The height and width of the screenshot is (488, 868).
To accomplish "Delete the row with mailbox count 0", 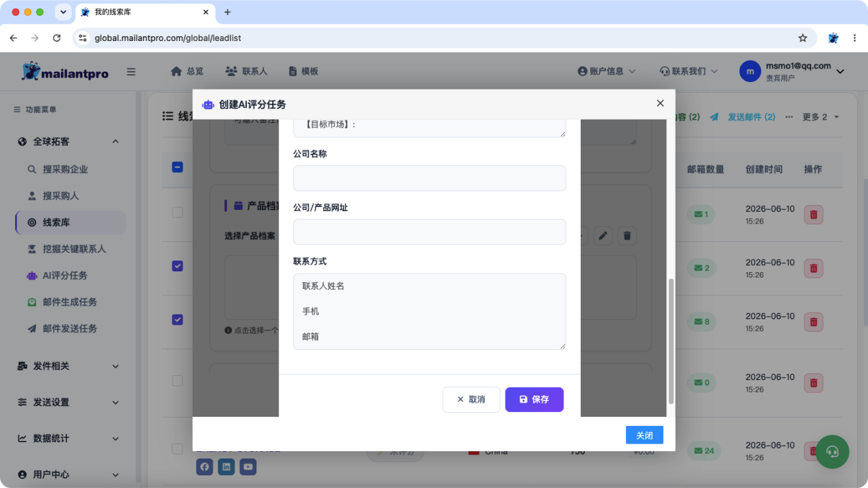I will point(813,383).
